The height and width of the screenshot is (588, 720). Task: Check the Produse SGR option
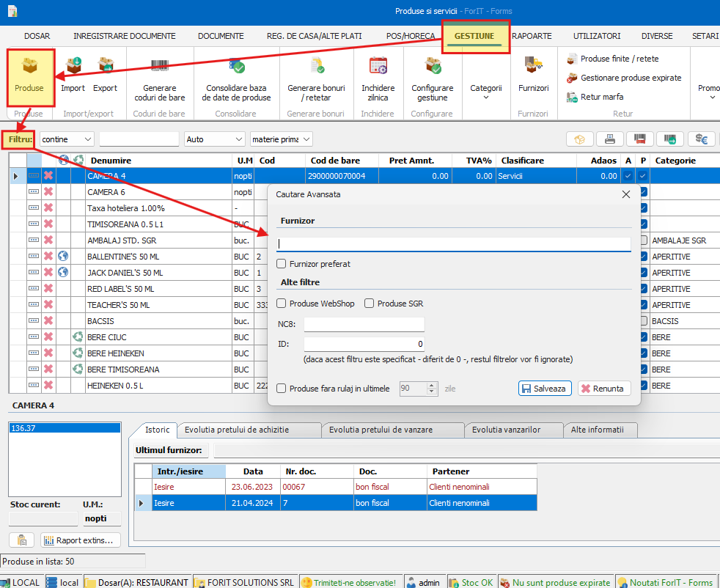pyautogui.click(x=370, y=304)
